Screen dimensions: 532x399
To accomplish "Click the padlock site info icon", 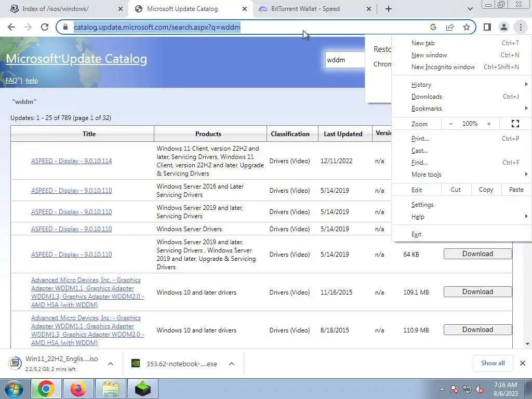I will 65,27.
